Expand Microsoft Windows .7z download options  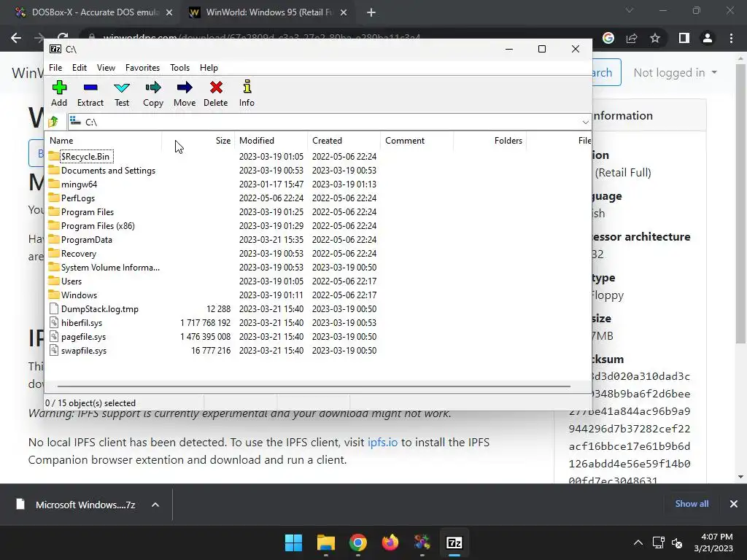[155, 505]
